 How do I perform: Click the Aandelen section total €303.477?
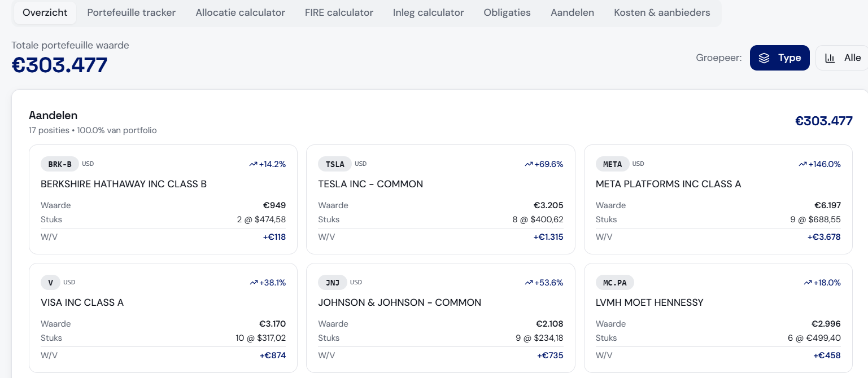824,121
